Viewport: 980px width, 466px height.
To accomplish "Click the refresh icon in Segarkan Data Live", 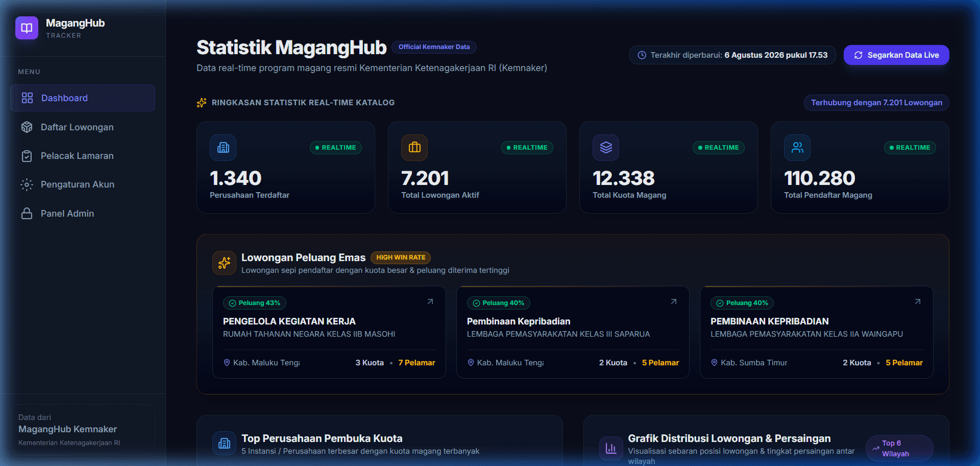I will pyautogui.click(x=859, y=55).
